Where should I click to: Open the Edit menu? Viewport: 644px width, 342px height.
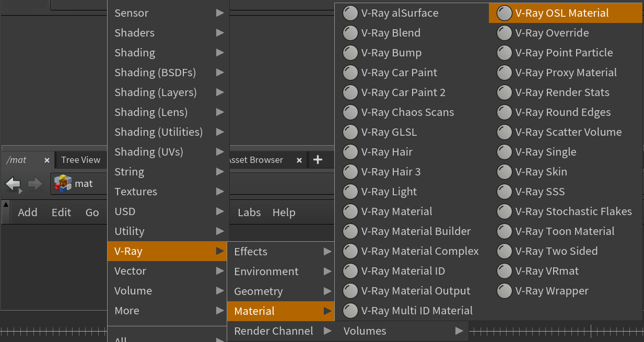pyautogui.click(x=61, y=213)
